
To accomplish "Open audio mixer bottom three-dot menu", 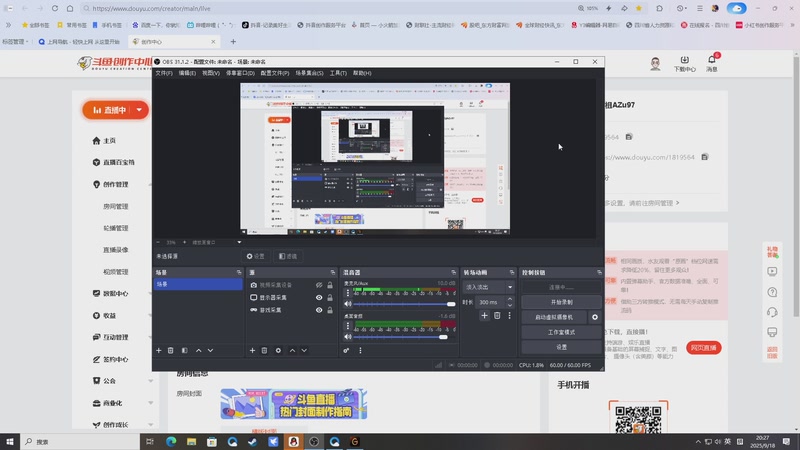I will [360, 351].
